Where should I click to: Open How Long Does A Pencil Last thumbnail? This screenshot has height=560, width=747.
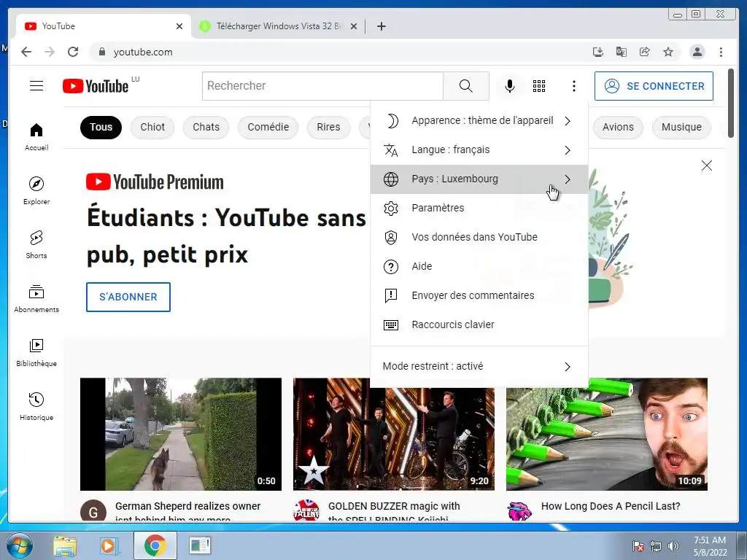coord(606,434)
